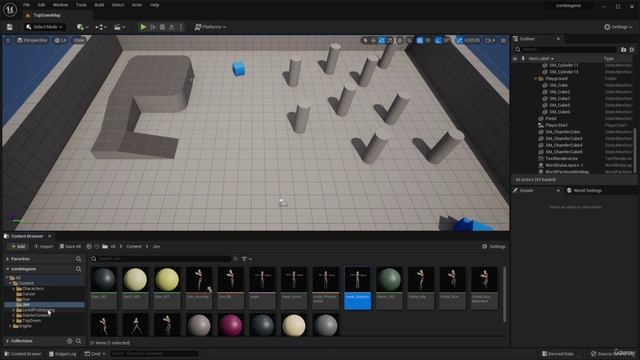640x360 pixels.
Task: Open the Edit menu
Action: (x=41, y=5)
